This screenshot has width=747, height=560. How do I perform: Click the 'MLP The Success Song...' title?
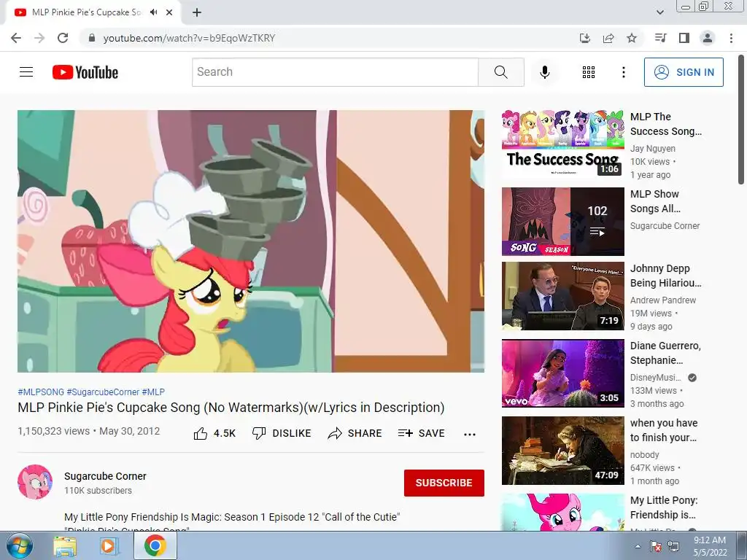[665, 124]
